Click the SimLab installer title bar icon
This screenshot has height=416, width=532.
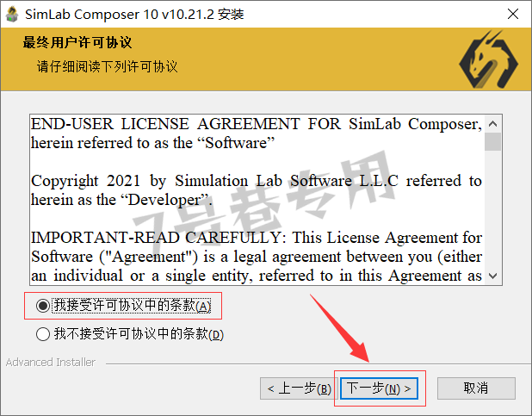(12, 15)
